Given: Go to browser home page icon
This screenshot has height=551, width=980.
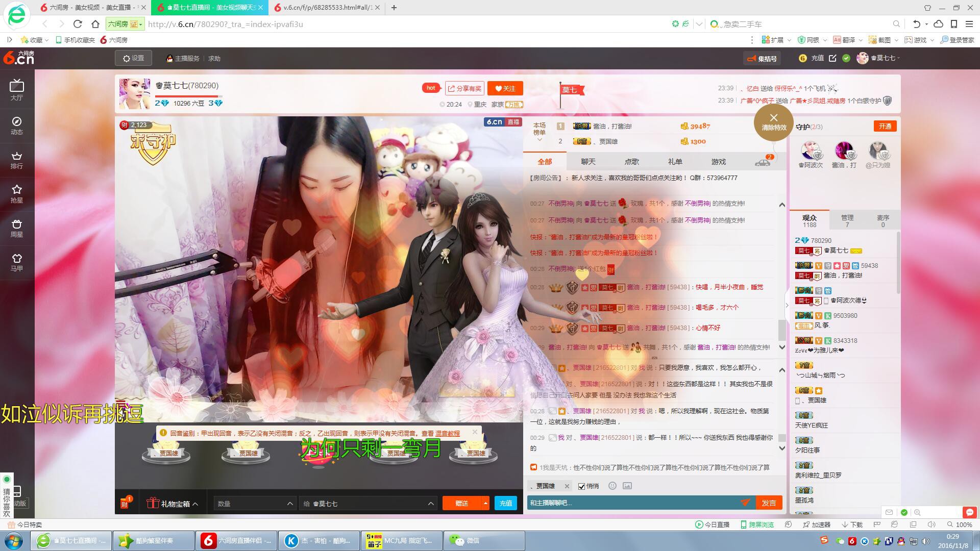Looking at the screenshot, I should coord(95,23).
